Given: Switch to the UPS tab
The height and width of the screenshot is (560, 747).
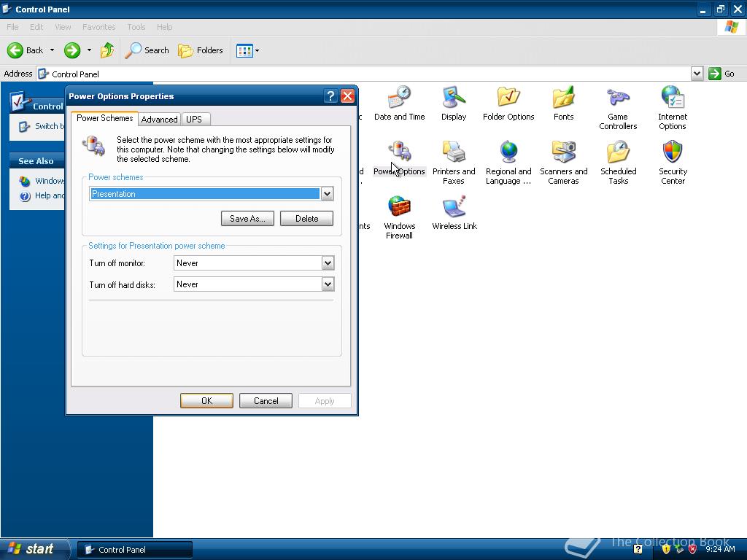Looking at the screenshot, I should coord(194,119).
